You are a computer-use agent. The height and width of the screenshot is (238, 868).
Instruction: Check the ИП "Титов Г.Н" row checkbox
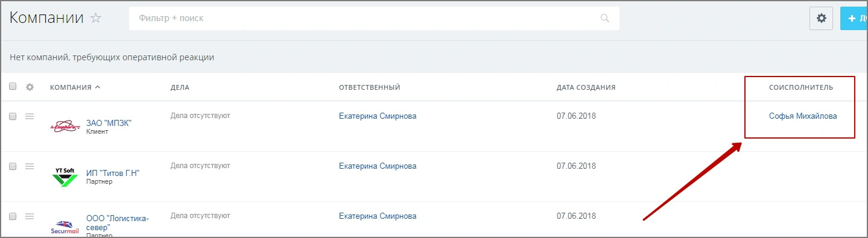(13, 166)
